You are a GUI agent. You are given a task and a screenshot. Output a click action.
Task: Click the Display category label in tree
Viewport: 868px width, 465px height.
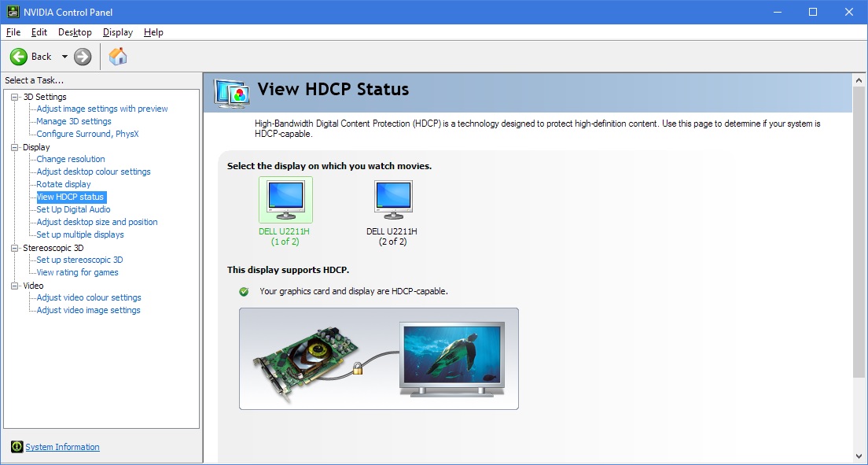36,147
